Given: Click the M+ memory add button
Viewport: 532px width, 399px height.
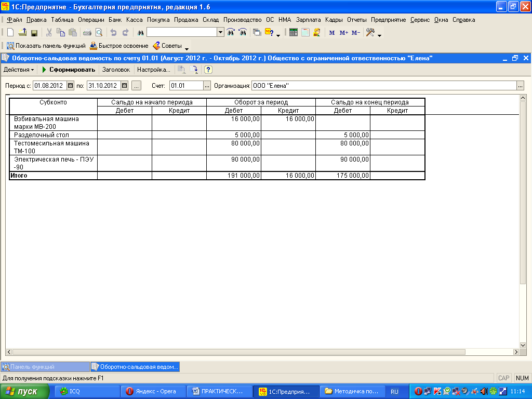Looking at the screenshot, I should coord(344,33).
